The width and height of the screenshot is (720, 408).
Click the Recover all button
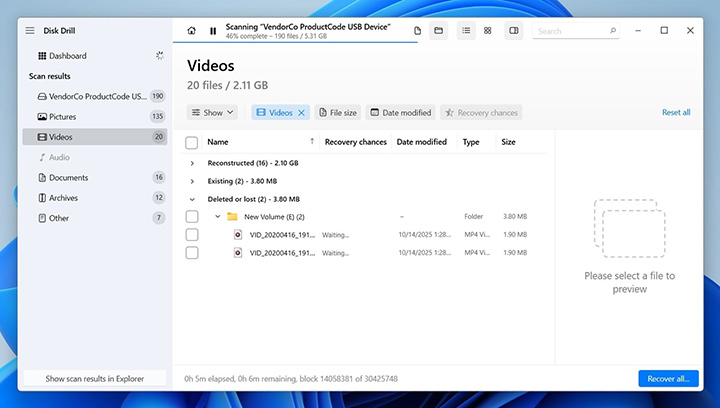click(x=668, y=379)
